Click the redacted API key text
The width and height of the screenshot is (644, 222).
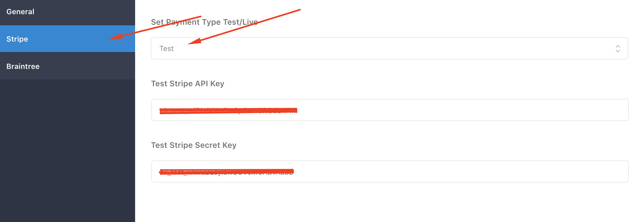[228, 110]
